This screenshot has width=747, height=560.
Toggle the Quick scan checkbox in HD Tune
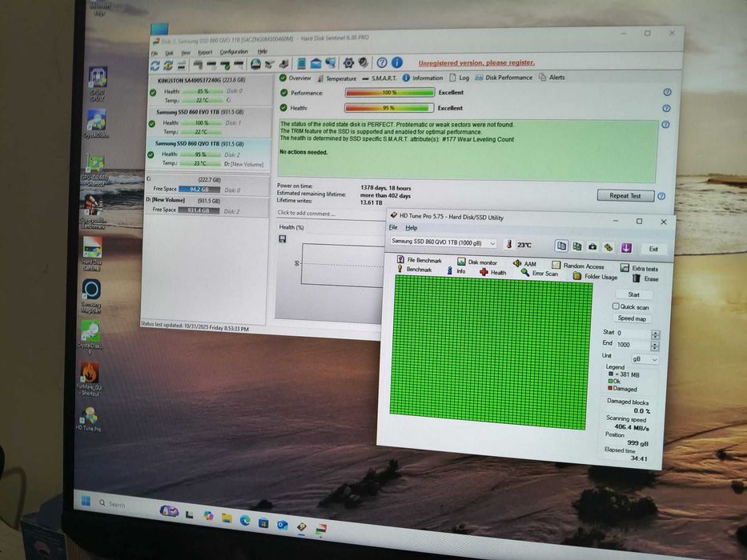coord(616,306)
